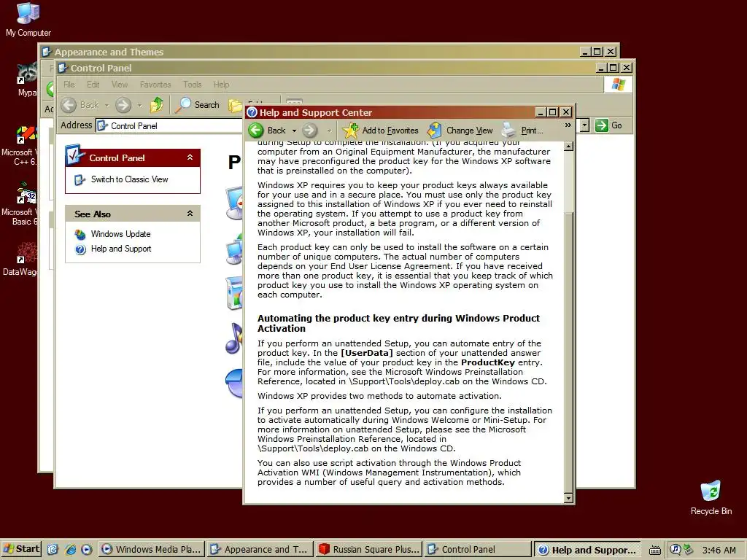Click the Windows flag logo in Control Panel

coord(619,85)
